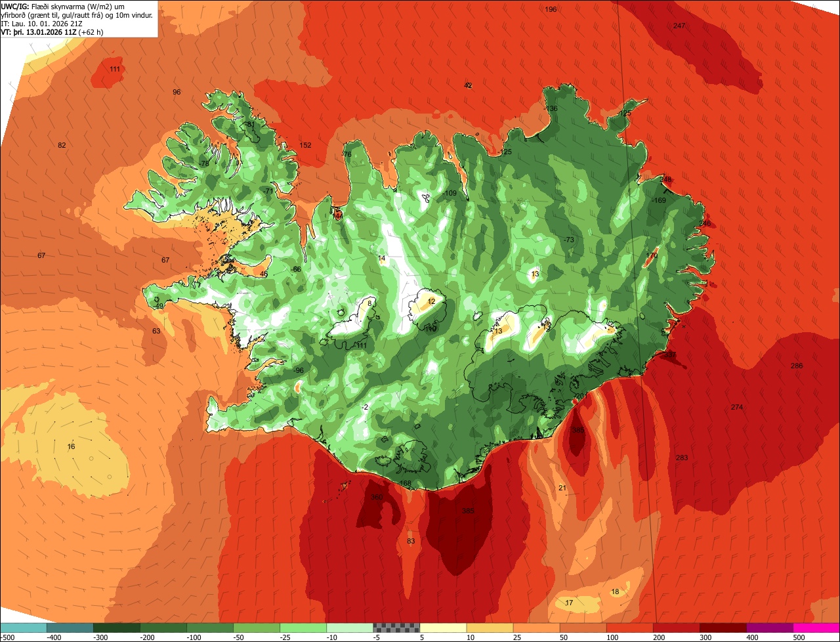840x642 pixels.
Task: Click the red-orange swatch between 100 and 200
Action: pyautogui.click(x=629, y=627)
